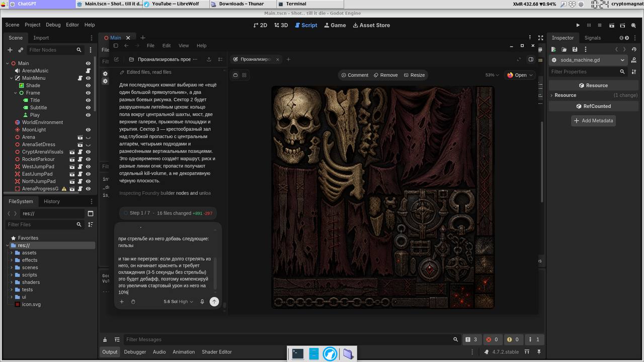
Task: Toggle MoonLight visibility eye
Action: pyautogui.click(x=88, y=130)
